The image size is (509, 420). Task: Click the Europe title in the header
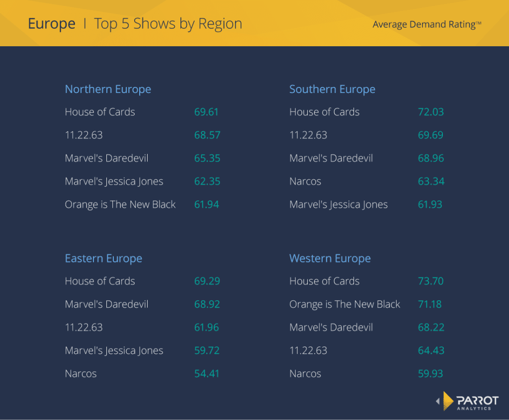pyautogui.click(x=51, y=23)
